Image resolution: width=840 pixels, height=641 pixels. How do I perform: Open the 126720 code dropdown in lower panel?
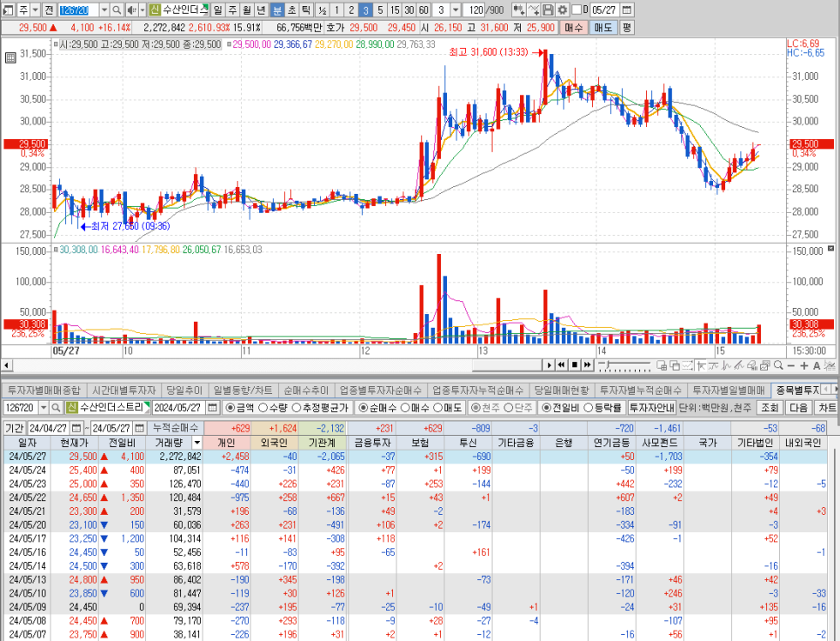43,407
